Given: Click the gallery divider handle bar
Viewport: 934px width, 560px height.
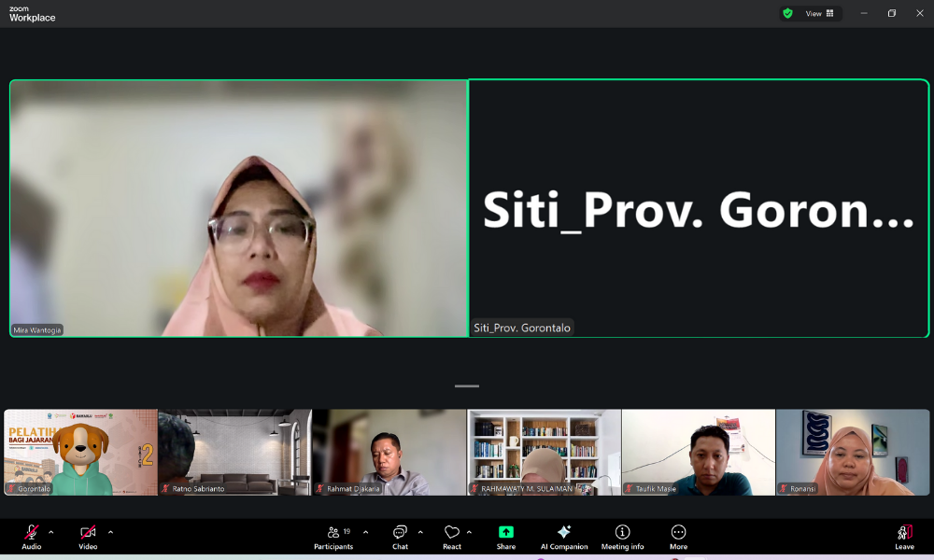Looking at the screenshot, I should tap(467, 385).
